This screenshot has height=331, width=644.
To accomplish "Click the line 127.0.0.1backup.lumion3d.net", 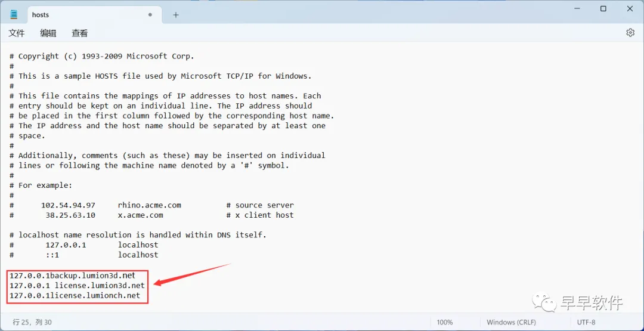I will [x=72, y=275].
